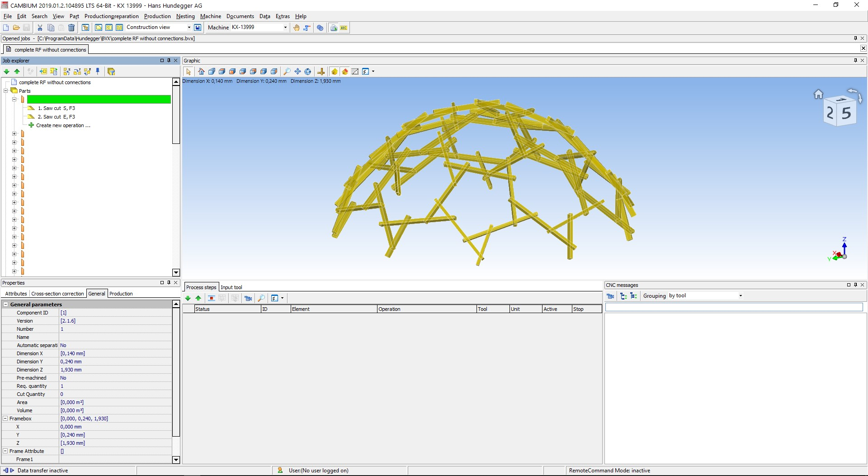868x476 pixels.
Task: Activate the magnifier zoom tool in Graphic toolbar
Action: (287, 71)
